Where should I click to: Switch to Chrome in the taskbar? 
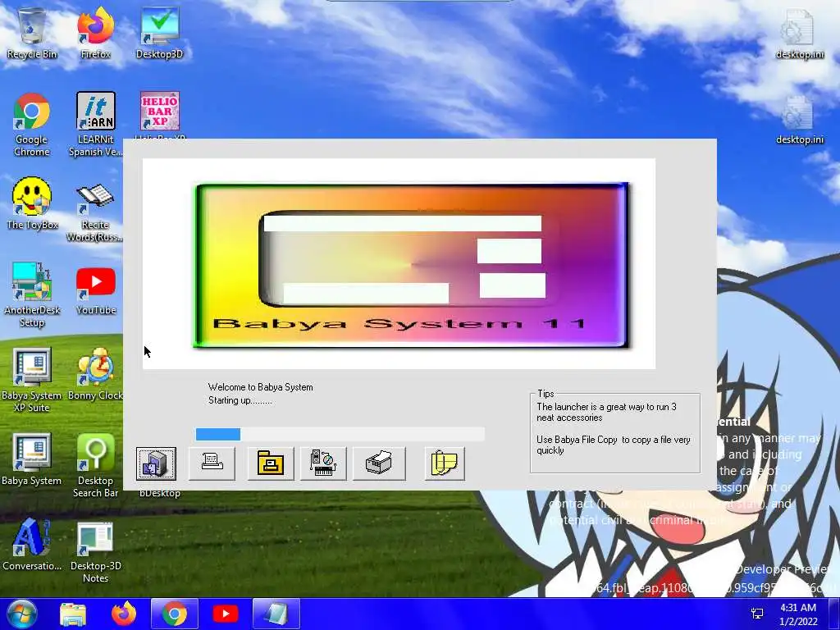pyautogui.click(x=175, y=614)
